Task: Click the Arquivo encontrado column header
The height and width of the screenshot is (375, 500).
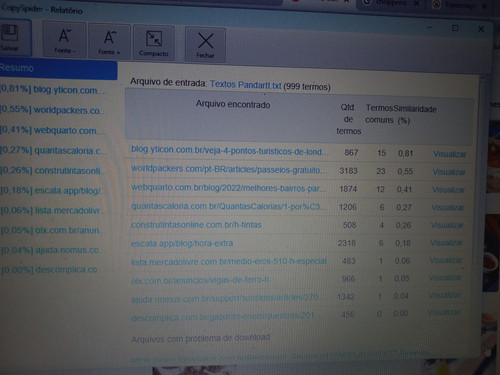Action: (233, 105)
